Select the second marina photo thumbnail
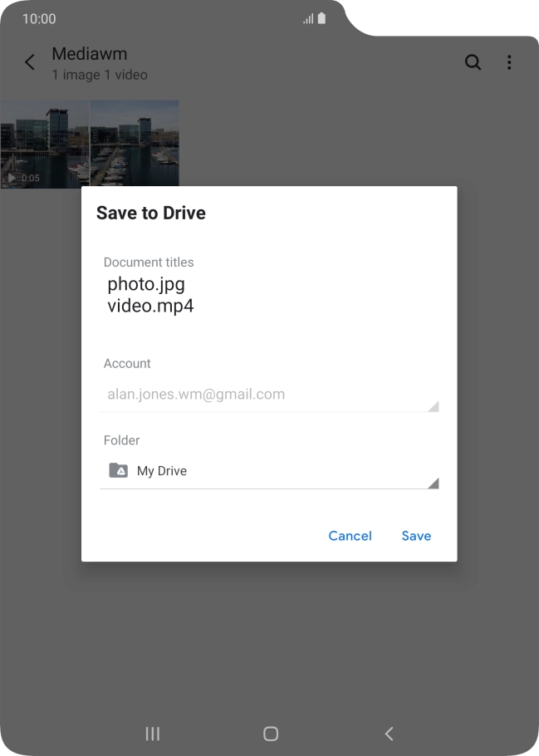The width and height of the screenshot is (539, 756). click(135, 145)
